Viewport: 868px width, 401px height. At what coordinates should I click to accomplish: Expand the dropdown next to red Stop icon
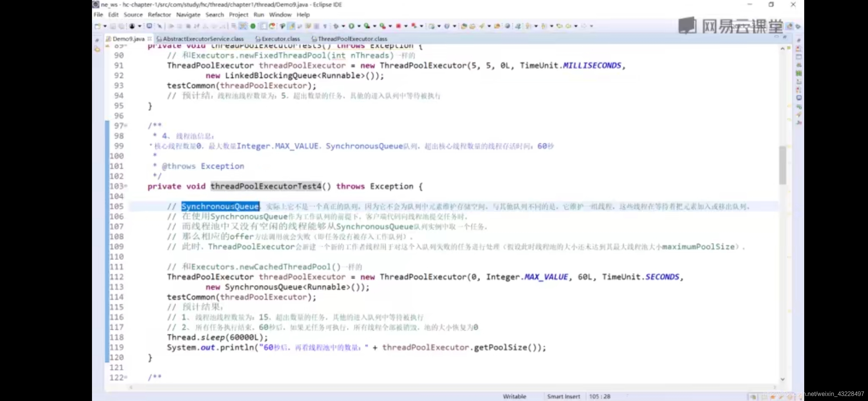[x=406, y=26]
